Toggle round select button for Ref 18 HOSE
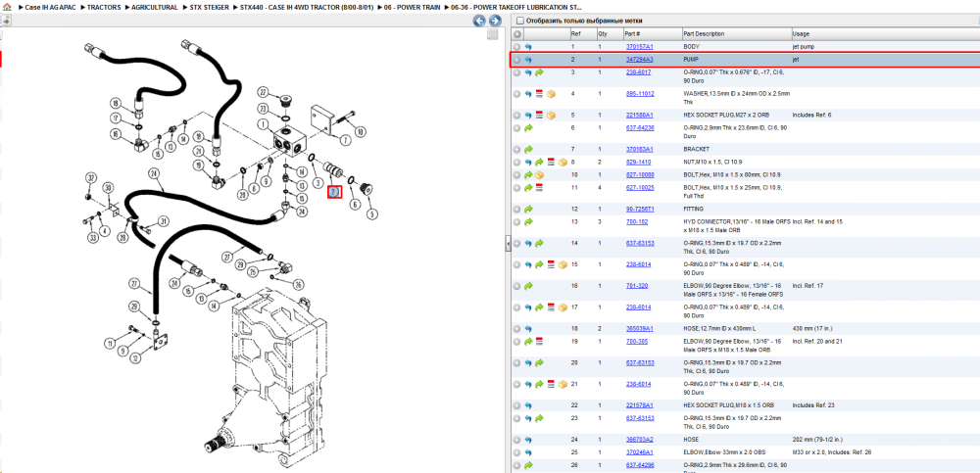The width and height of the screenshot is (980, 473). click(x=516, y=328)
